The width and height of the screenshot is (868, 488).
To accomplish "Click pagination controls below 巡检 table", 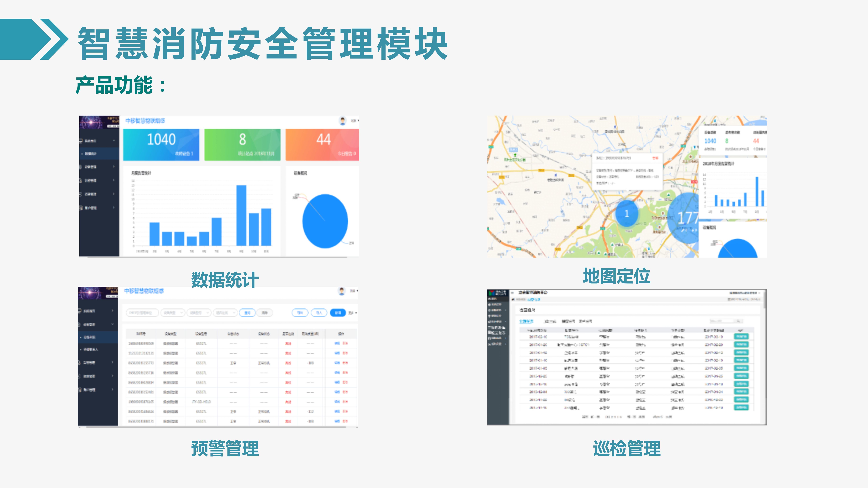I will 627,417.
